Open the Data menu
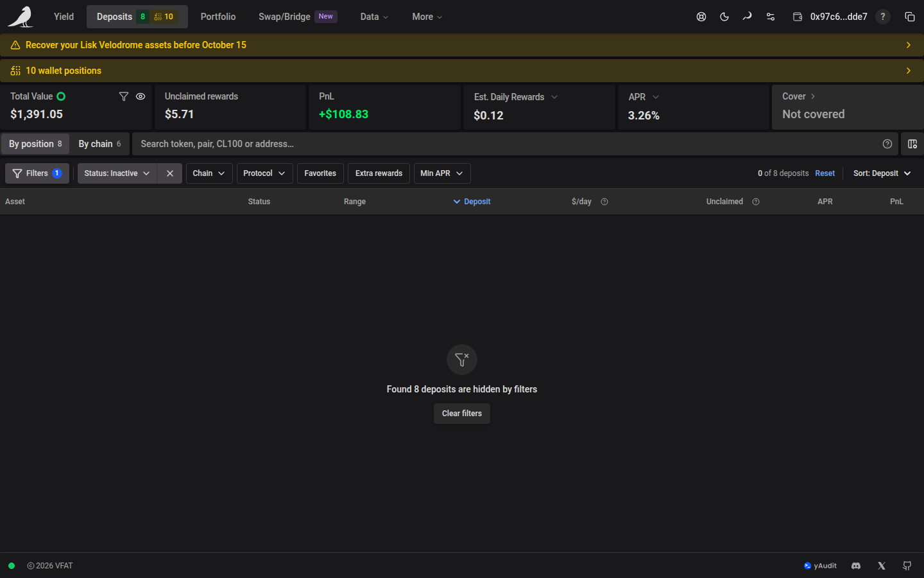The image size is (924, 578). (x=374, y=17)
